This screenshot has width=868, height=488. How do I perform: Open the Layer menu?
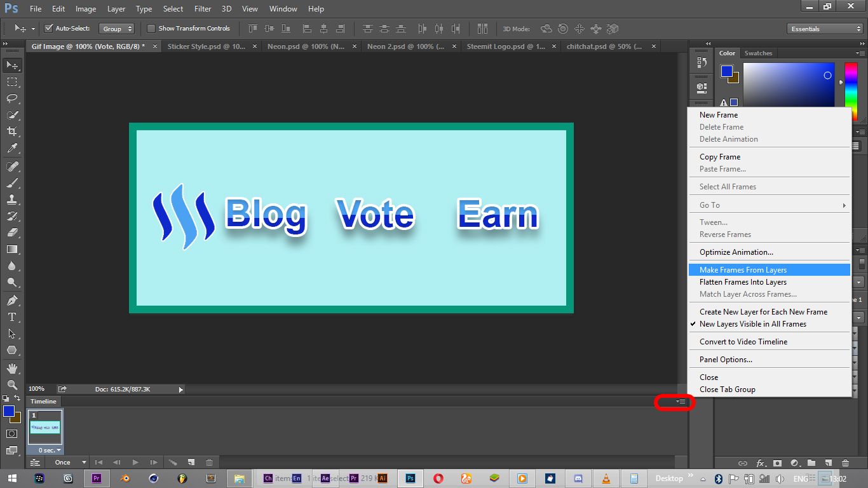tap(116, 9)
